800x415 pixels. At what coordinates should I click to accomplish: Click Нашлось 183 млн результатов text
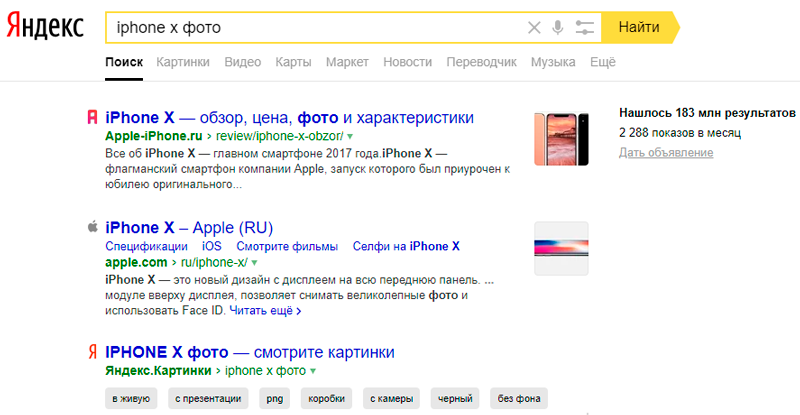coord(707,113)
